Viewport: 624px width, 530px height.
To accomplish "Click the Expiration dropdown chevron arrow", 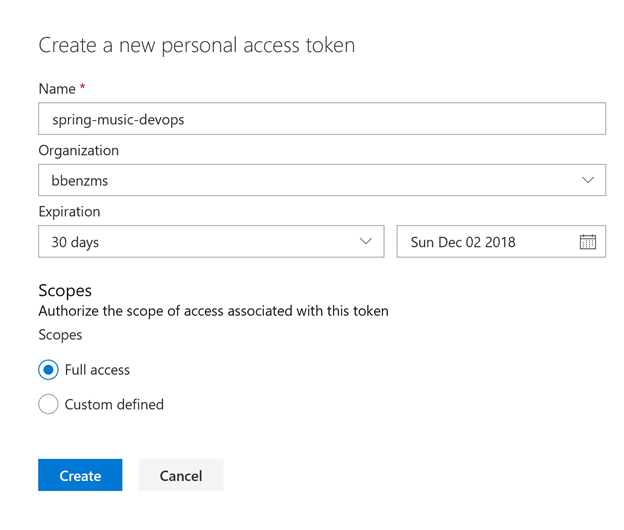I will coord(366,242).
